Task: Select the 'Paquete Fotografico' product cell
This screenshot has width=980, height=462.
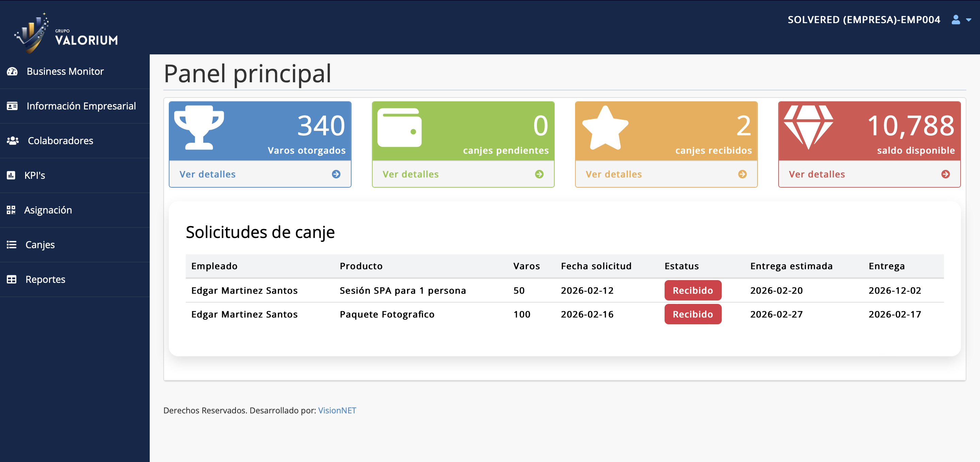Action: click(x=387, y=314)
